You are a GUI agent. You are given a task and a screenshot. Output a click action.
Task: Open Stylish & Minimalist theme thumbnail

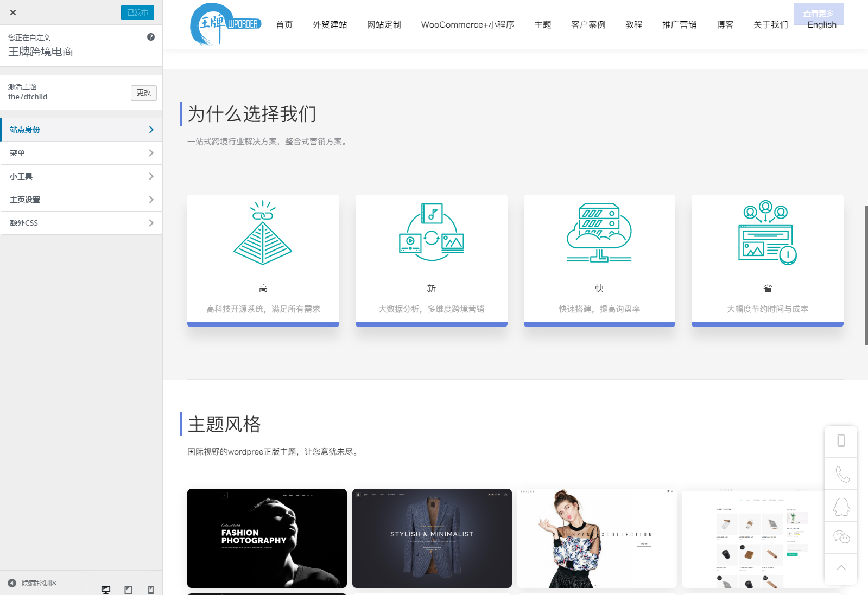[x=432, y=538]
